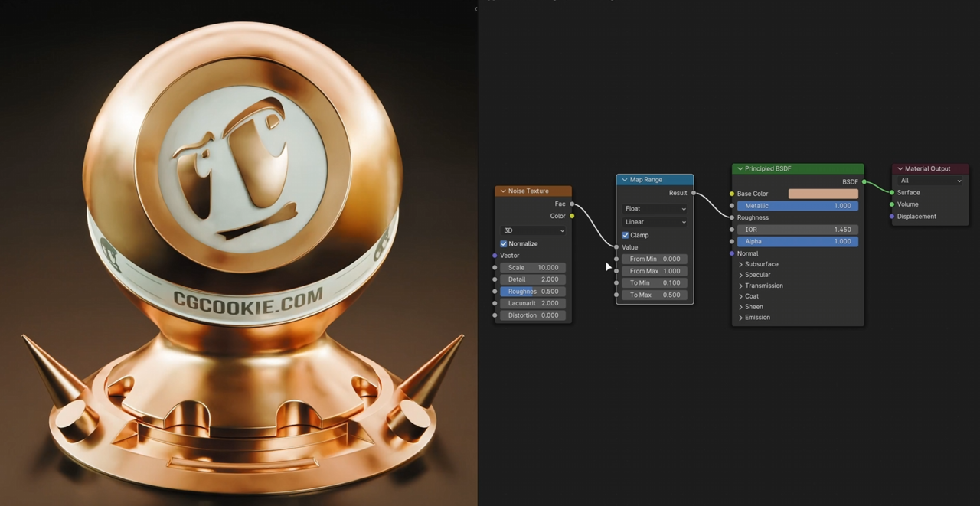Viewport: 980px width, 506px height.
Task: Collapse the Map Range node
Action: click(x=624, y=180)
